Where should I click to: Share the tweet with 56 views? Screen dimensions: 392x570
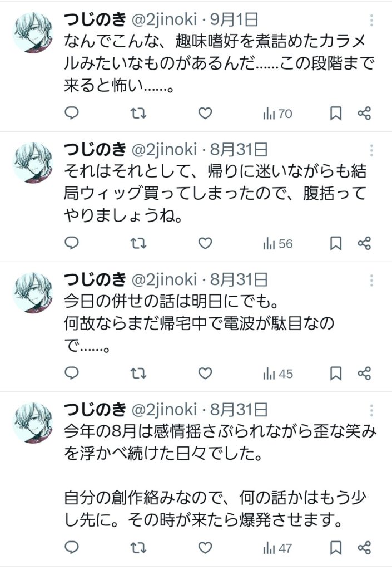coord(364,243)
